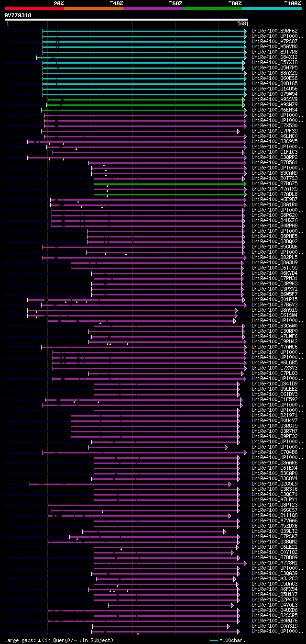
Task: Select the UniRef100_B8AXZ5 label
Action: click(x=274, y=73)
